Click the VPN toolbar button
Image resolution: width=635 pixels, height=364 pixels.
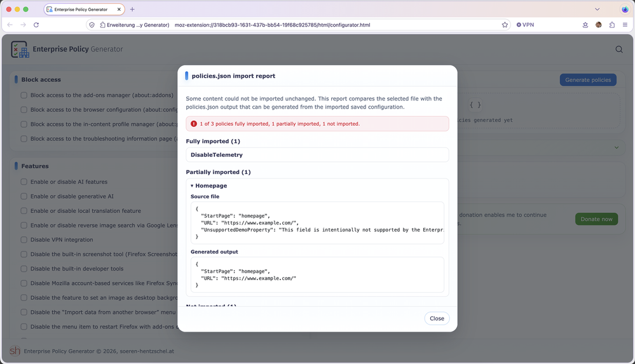coord(525,25)
